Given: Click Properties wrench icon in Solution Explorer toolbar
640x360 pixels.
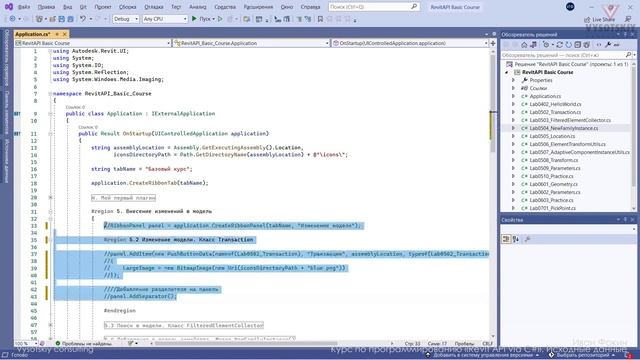Looking at the screenshot, I should pos(608,44).
